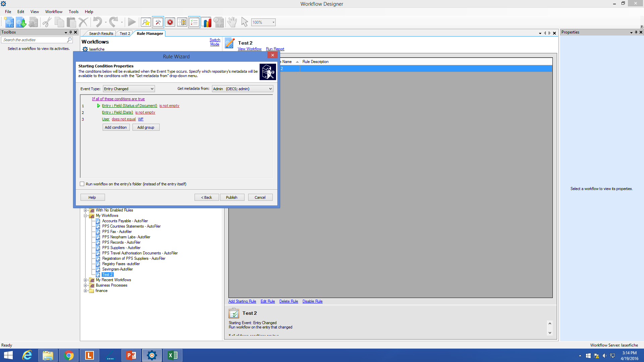Toggle the Toolbox pane icon with hammer and wrench
The image size is (644, 362).
[158, 22]
